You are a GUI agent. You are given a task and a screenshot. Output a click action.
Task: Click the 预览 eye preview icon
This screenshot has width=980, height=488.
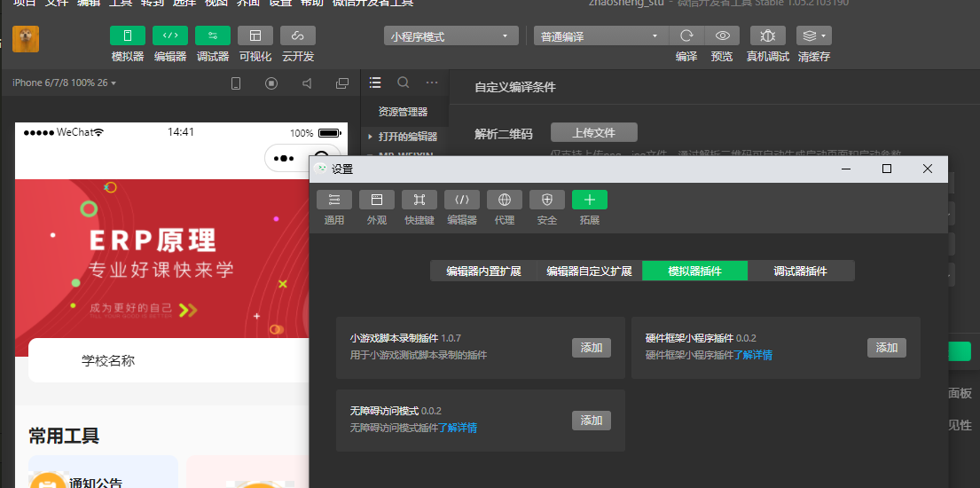click(722, 36)
